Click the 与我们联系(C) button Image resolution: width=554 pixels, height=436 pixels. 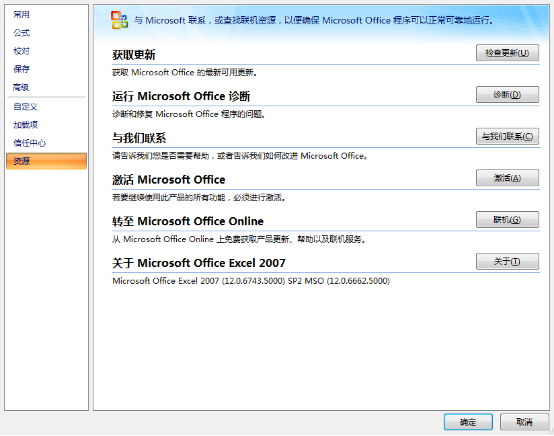[507, 136]
